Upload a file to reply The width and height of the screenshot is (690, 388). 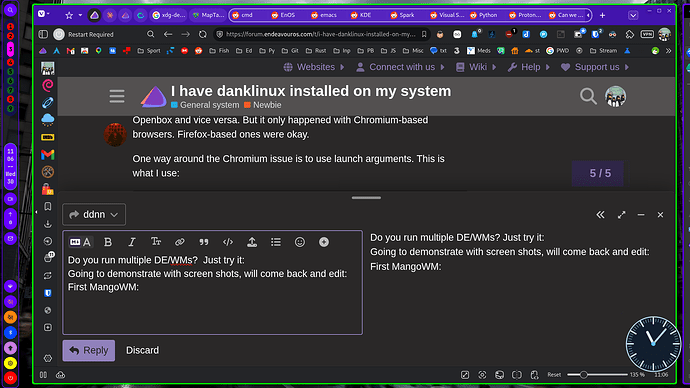tap(252, 242)
